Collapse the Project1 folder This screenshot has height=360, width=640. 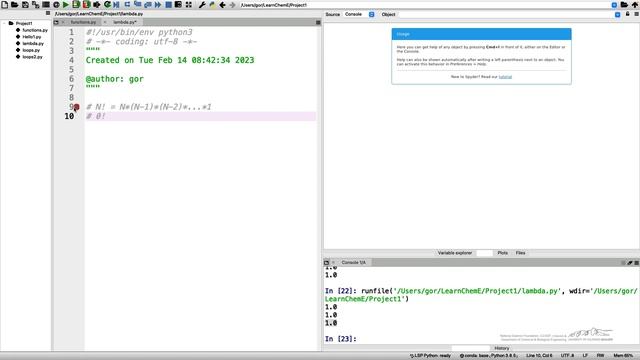click(x=4, y=23)
